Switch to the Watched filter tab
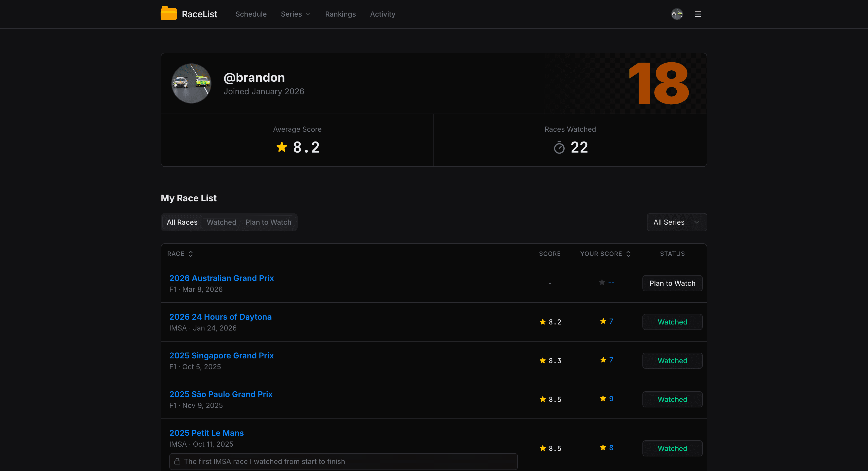 [221, 222]
